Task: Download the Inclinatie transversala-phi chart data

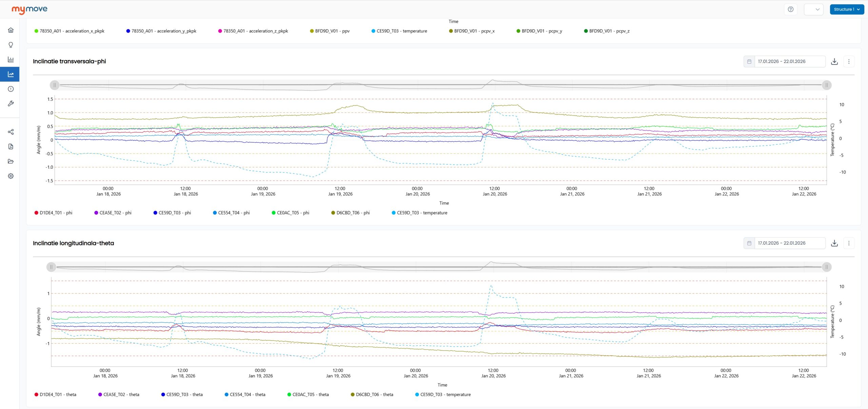Action: (834, 62)
